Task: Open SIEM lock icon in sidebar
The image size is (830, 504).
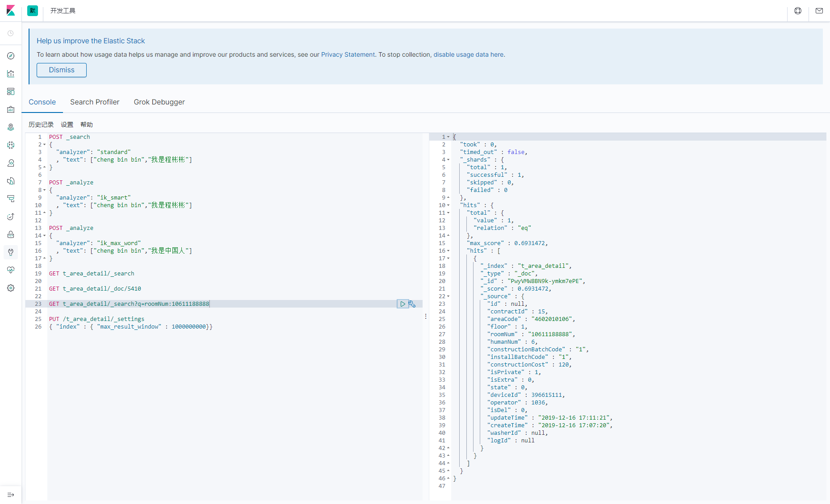Action: point(11,234)
